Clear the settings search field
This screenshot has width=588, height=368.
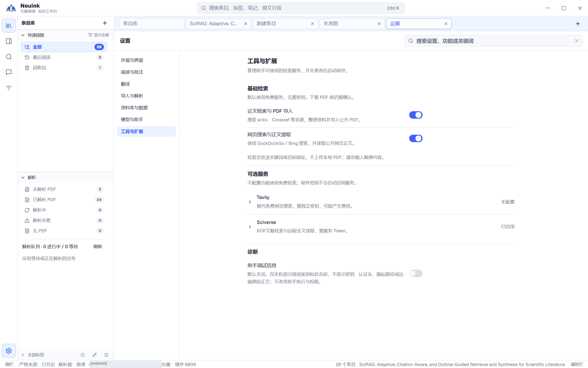tap(576, 41)
